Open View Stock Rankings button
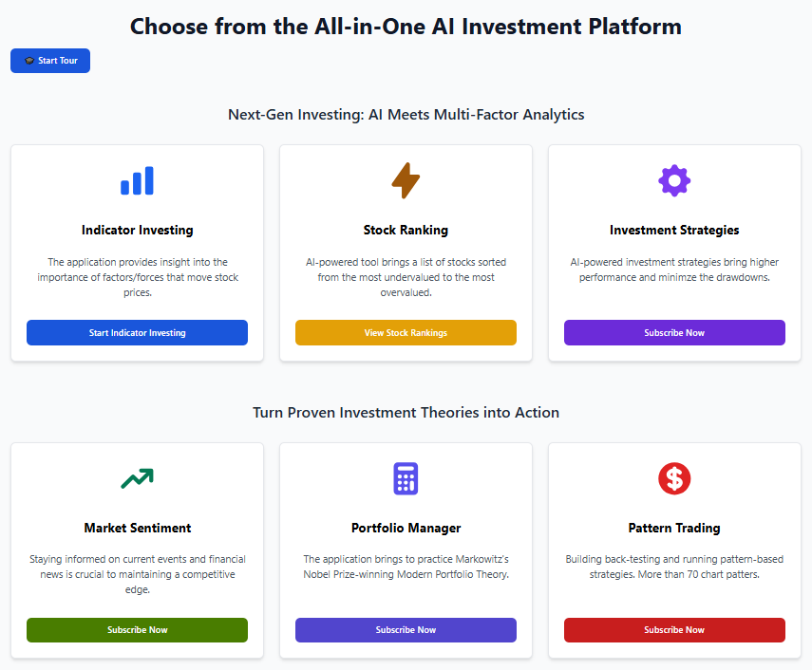 coord(406,333)
